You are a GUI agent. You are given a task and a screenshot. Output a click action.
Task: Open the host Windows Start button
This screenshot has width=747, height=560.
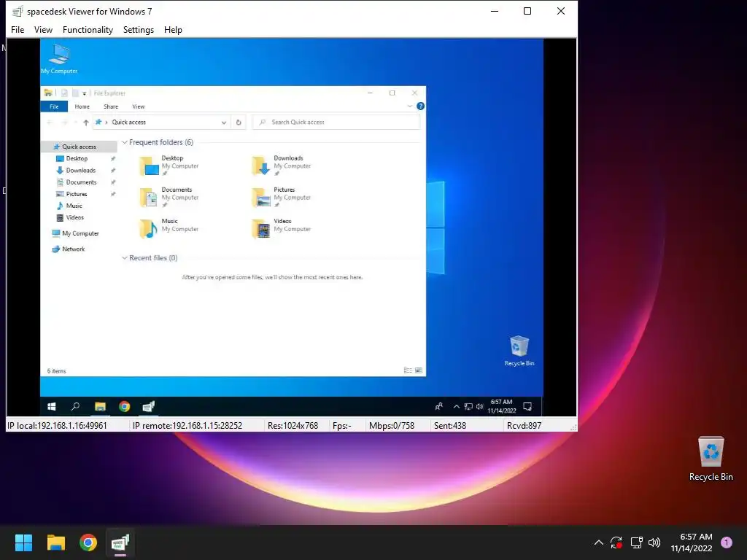[x=23, y=542]
